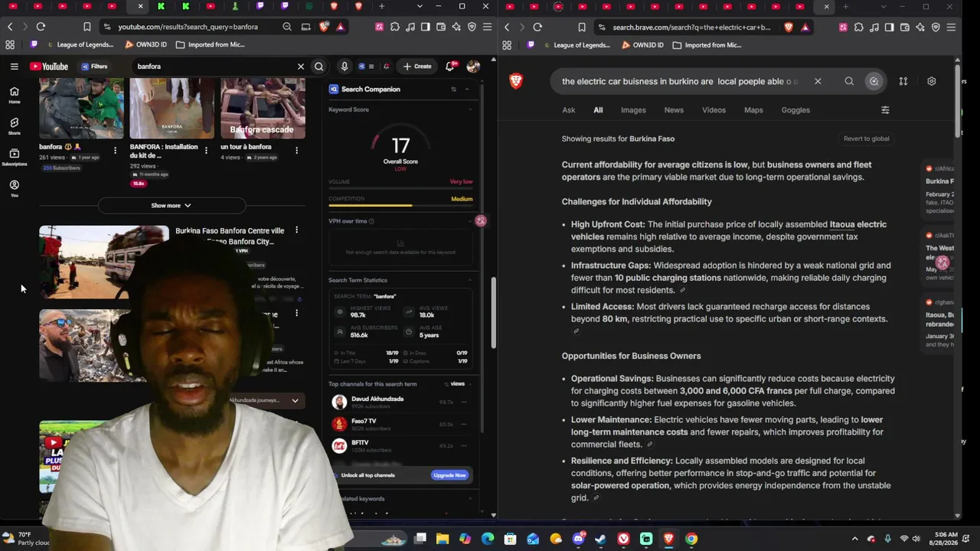
Task: Collapse the Keyword Score section
Action: tap(470, 110)
